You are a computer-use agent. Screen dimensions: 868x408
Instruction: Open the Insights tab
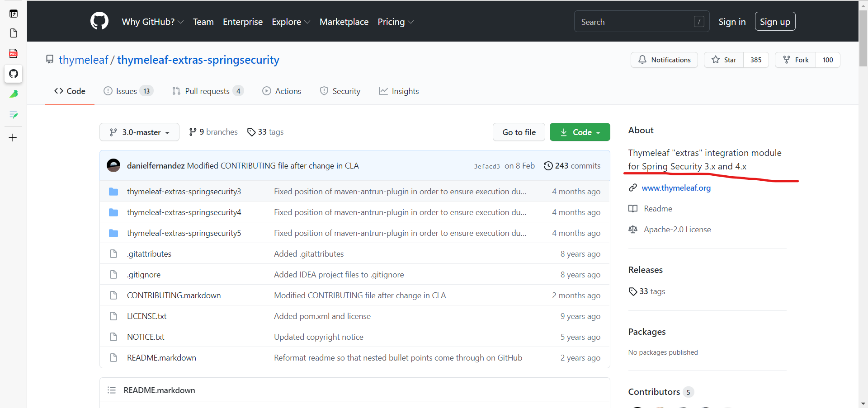point(399,91)
